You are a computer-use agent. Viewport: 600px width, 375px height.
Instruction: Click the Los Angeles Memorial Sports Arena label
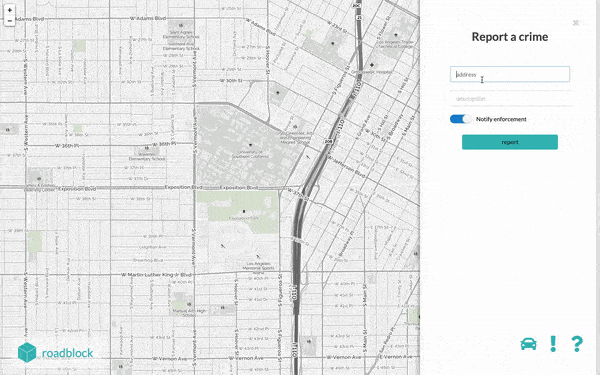click(259, 268)
